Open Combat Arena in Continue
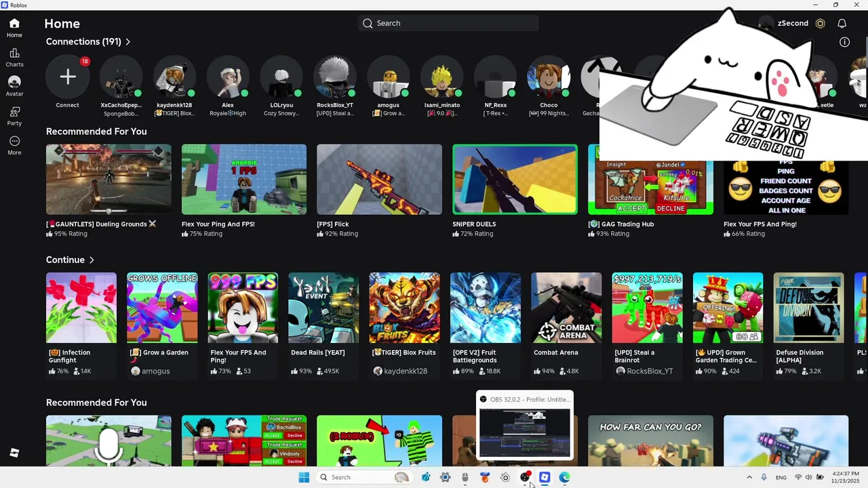This screenshot has width=868, height=488. click(x=566, y=308)
